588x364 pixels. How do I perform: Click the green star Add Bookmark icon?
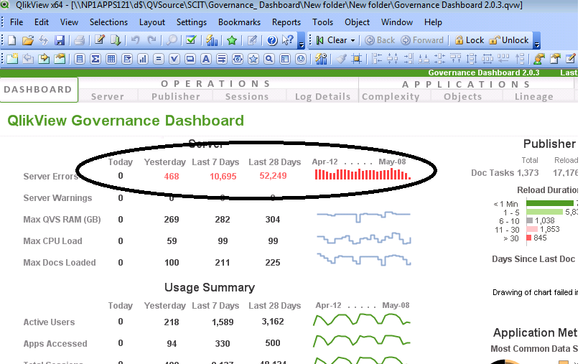[x=232, y=40]
